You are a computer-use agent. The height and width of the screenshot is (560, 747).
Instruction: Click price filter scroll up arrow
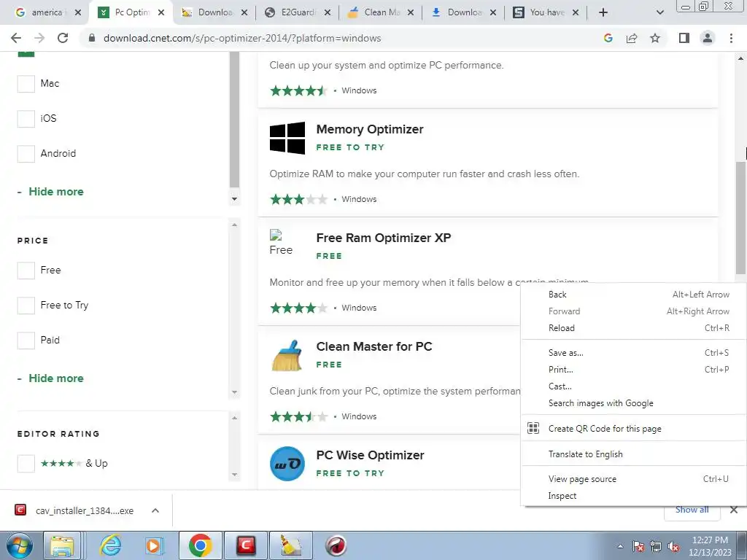(x=234, y=225)
